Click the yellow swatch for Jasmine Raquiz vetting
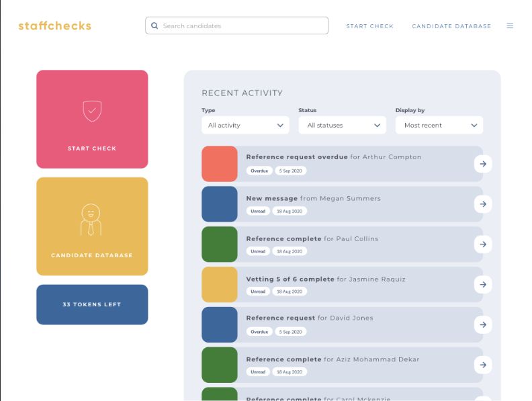The height and width of the screenshot is (401, 532). (x=220, y=285)
